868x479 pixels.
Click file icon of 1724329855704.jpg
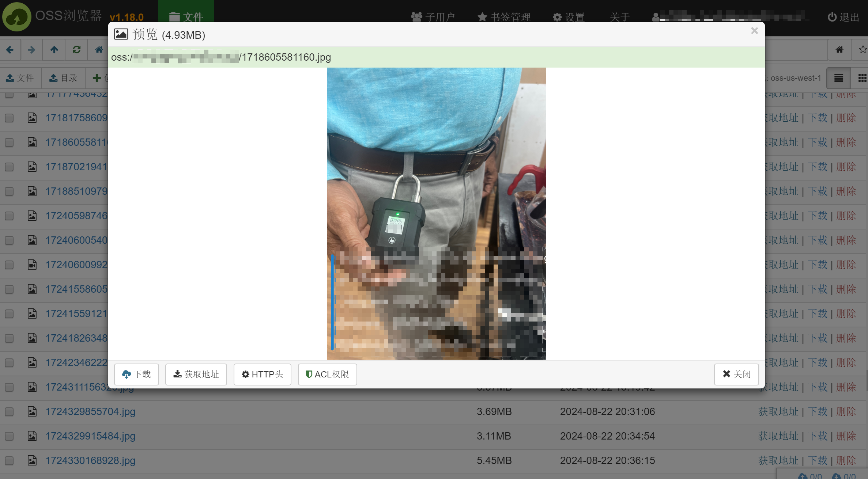[x=32, y=411]
